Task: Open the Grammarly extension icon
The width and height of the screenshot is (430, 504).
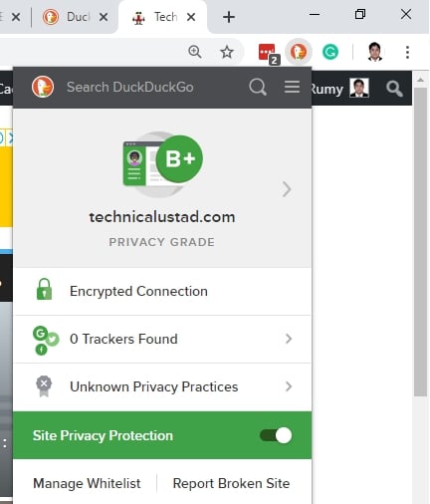Action: 330,52
